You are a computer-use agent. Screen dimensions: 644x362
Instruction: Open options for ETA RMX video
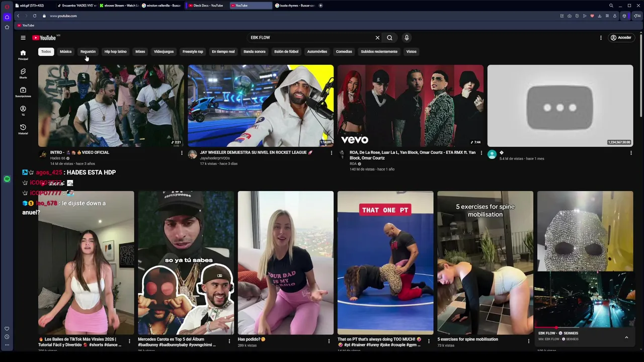click(481, 153)
